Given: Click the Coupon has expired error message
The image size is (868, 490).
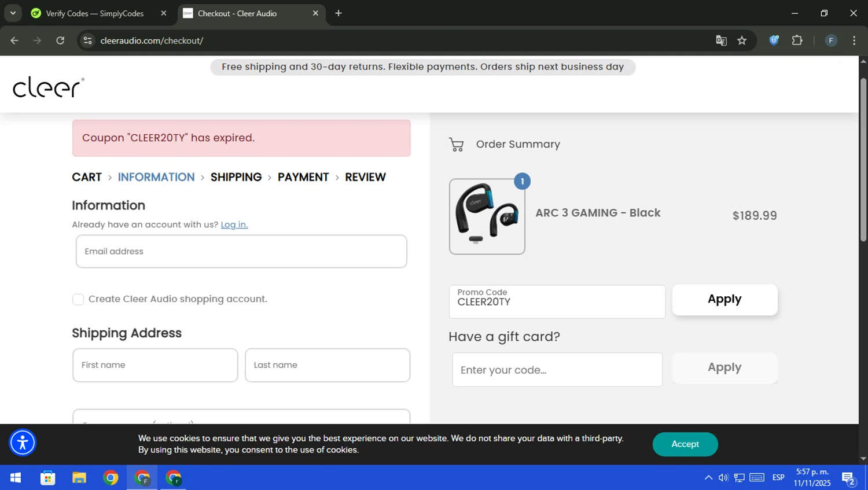Looking at the screenshot, I should pyautogui.click(x=241, y=138).
